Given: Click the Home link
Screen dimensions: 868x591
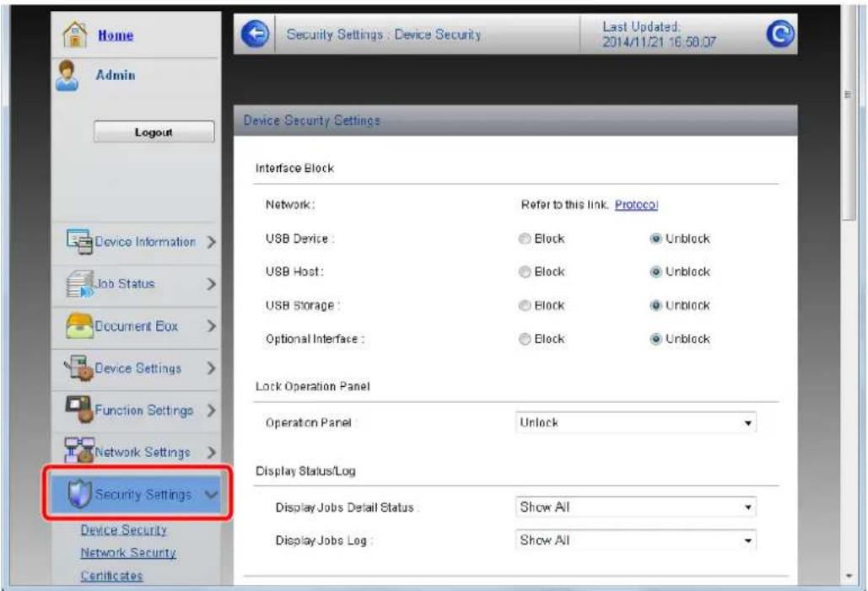Looking at the screenshot, I should click(115, 35).
